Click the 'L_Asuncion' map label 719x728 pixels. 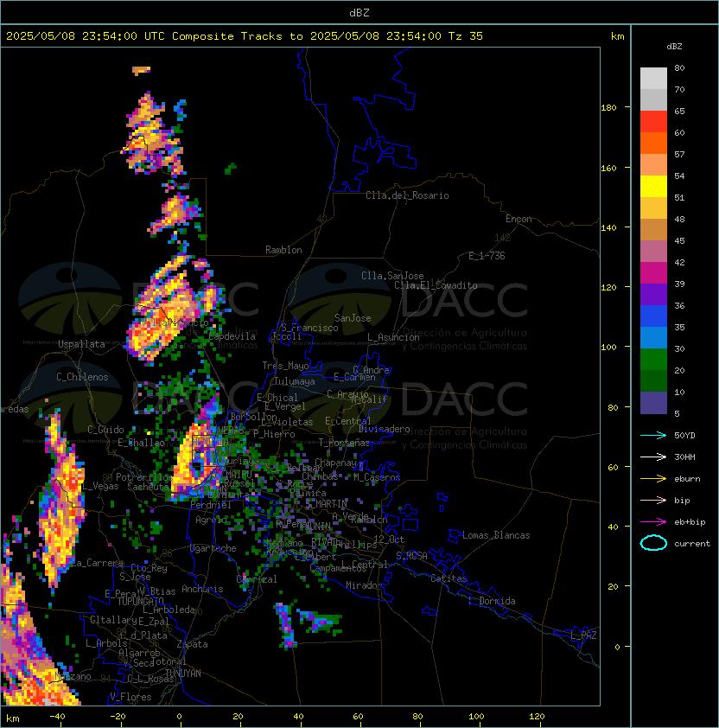click(x=393, y=337)
